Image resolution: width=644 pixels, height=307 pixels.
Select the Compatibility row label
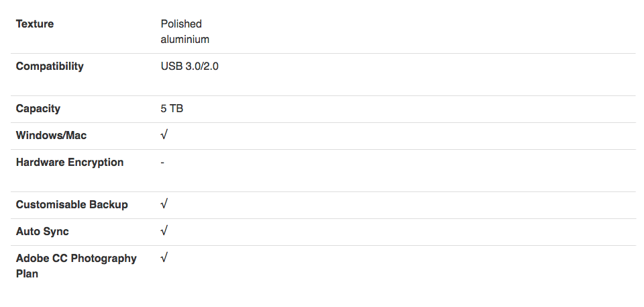50,67
